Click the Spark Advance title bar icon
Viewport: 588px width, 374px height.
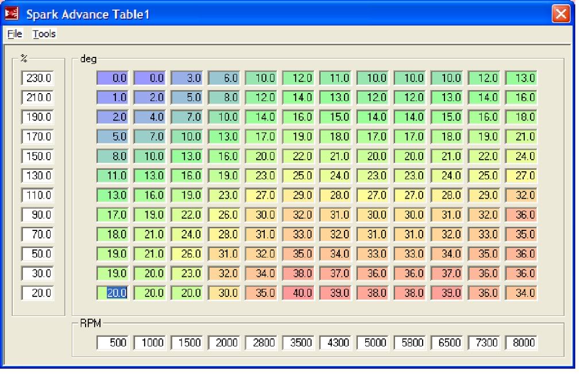(x=13, y=13)
